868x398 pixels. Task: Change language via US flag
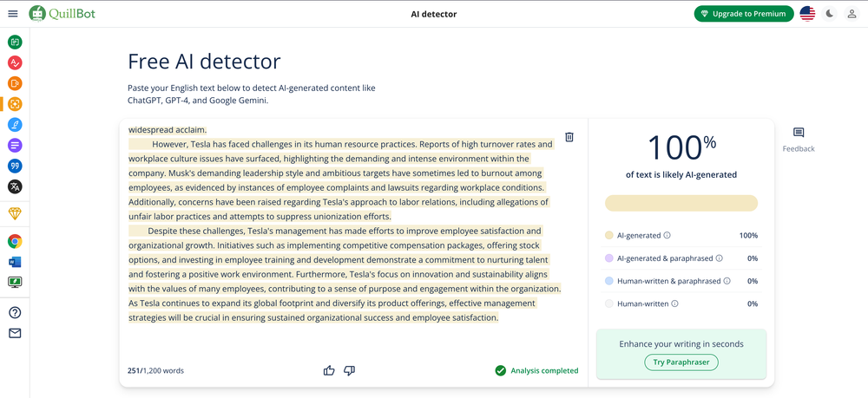807,14
